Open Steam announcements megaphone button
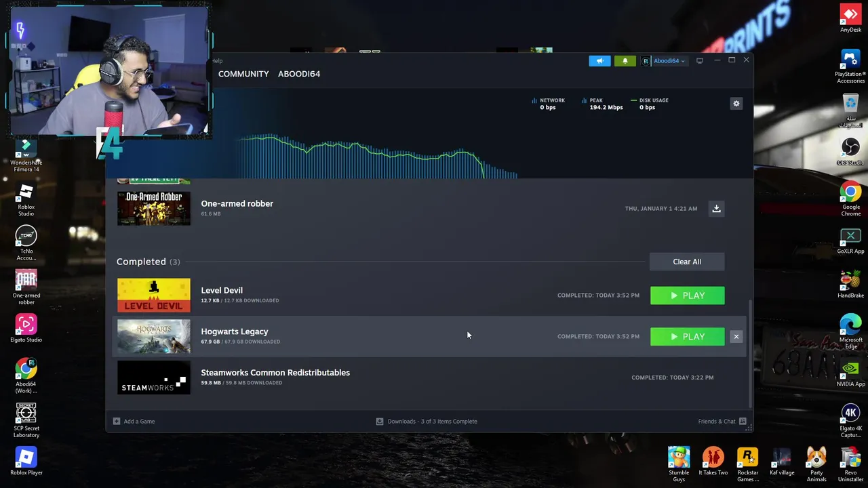Screen dimensions: 868x488 [x=599, y=61]
